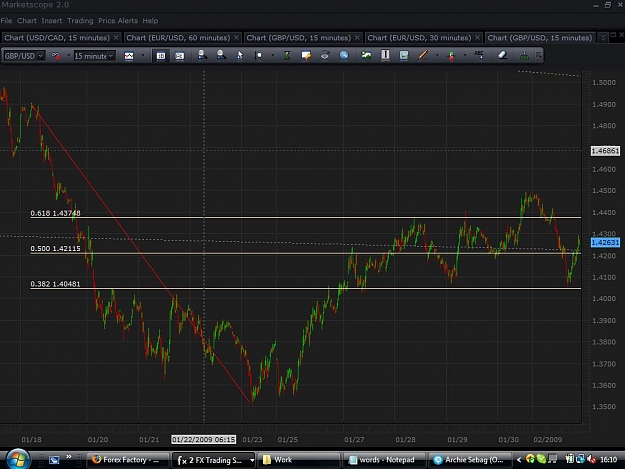Viewport: 625px width, 469px height.
Task: Click the 0.500 1.42115 Fibonacci level label
Action: pyautogui.click(x=55, y=249)
